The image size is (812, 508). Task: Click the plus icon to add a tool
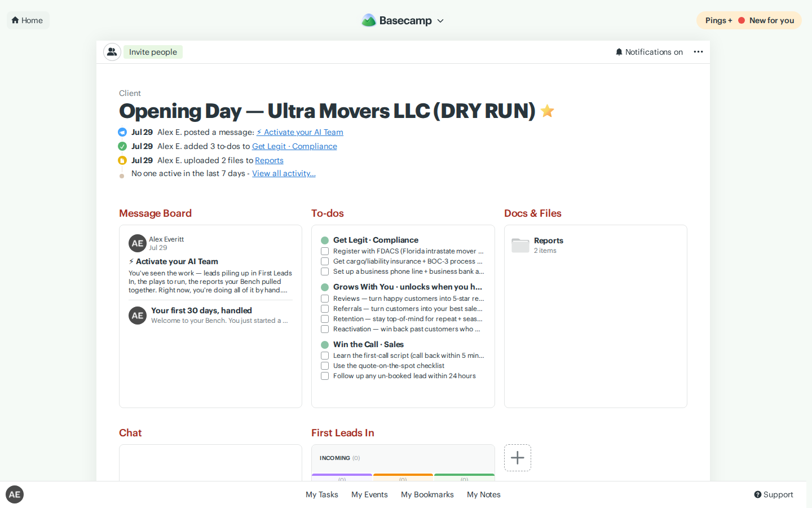click(x=518, y=458)
